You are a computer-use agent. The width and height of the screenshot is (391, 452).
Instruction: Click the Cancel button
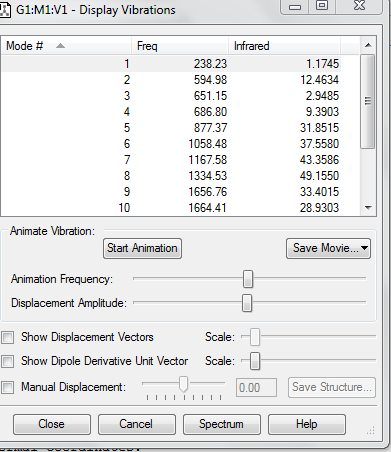(137, 424)
